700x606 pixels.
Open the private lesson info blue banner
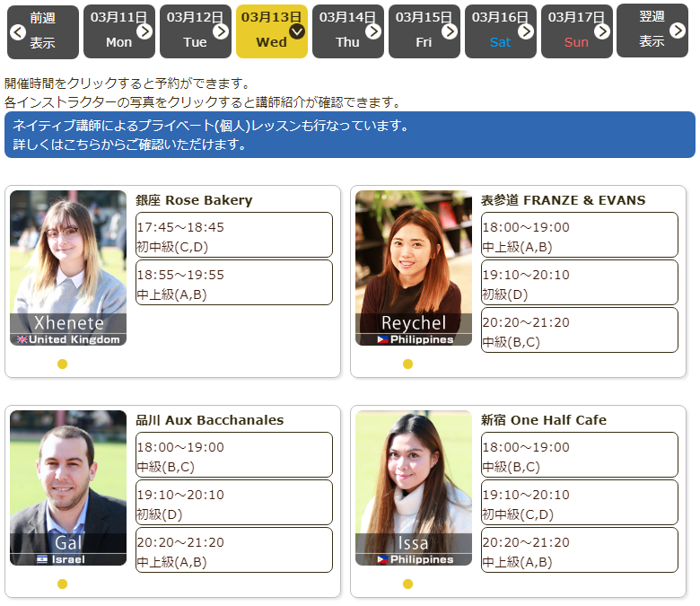pyautogui.click(x=349, y=135)
